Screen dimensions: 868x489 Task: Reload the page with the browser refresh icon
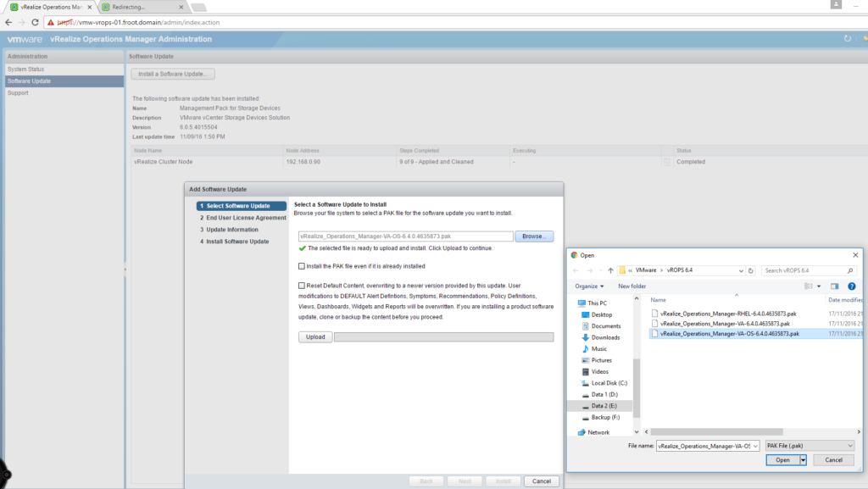37,22
